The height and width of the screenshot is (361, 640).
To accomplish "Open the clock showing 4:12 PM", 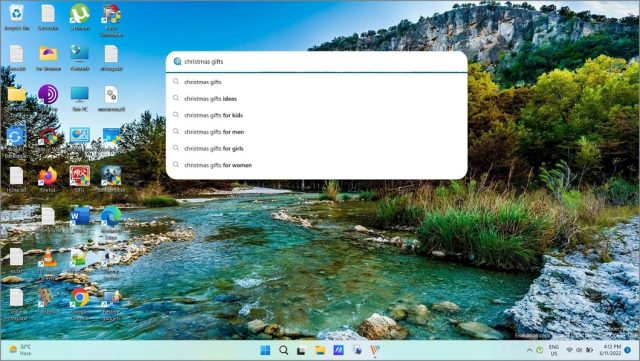I will point(610,350).
